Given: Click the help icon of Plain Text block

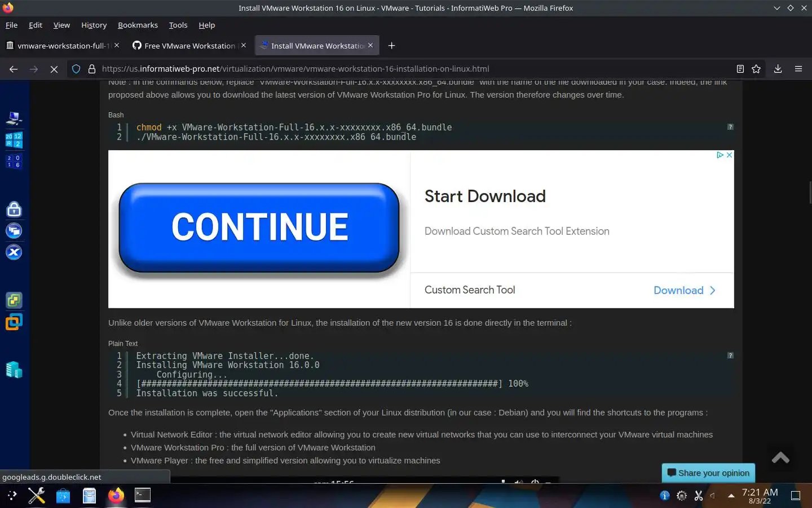Looking at the screenshot, I should tap(730, 356).
